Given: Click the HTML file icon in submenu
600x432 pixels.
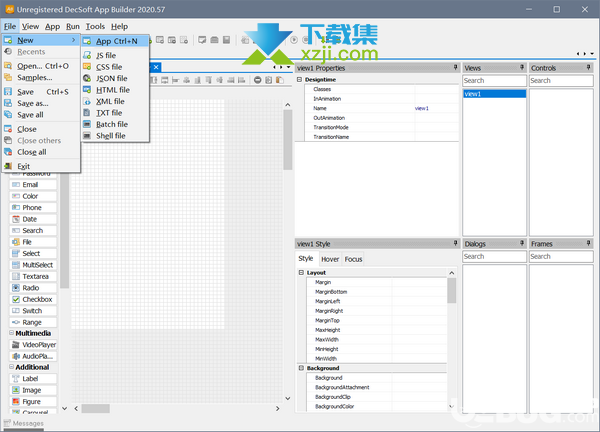Looking at the screenshot, I should [87, 90].
